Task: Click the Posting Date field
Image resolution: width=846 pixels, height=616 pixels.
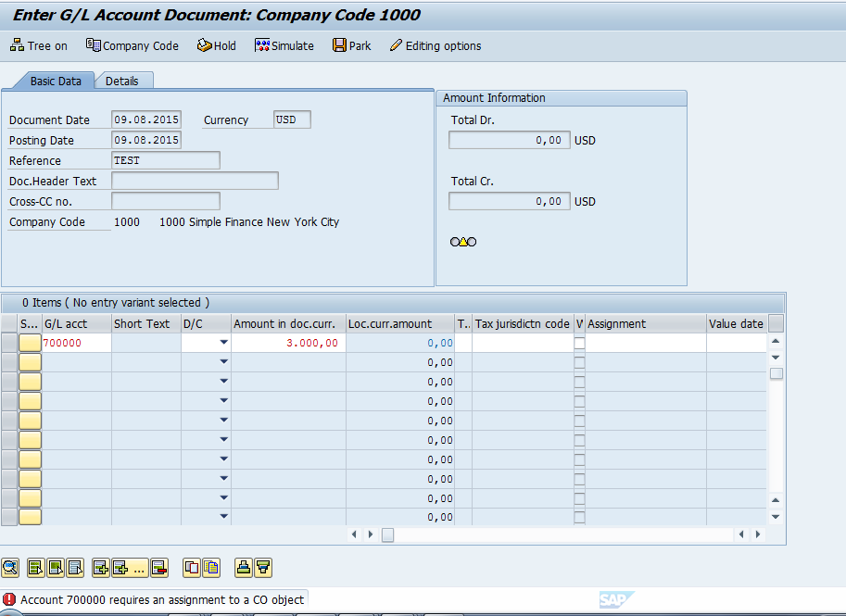Action: coord(146,140)
